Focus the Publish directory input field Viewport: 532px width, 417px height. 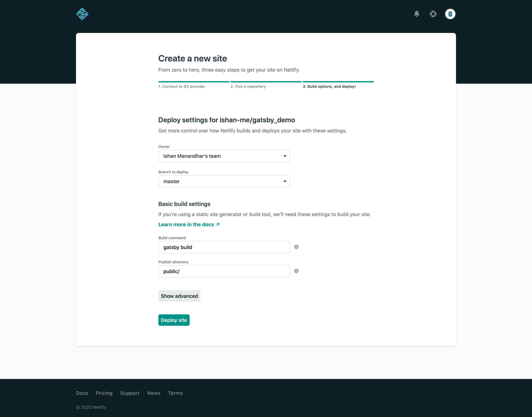click(x=224, y=271)
